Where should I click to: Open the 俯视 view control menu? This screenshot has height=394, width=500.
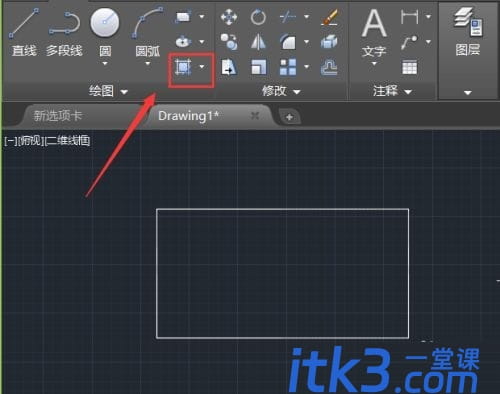pyautogui.click(x=31, y=141)
